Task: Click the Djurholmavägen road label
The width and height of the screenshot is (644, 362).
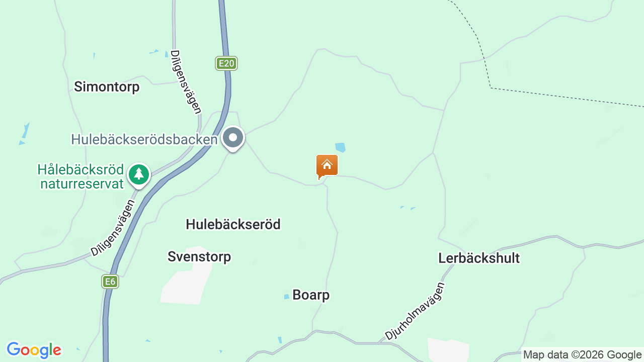Action: [416, 311]
